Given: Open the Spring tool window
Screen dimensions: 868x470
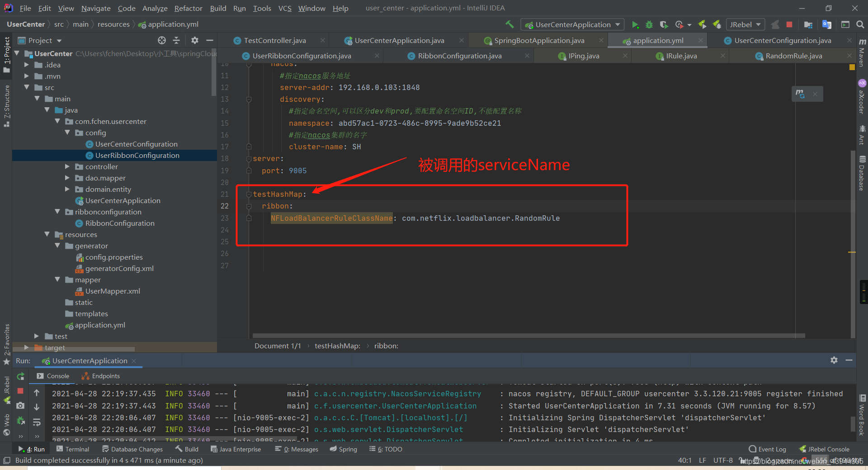Looking at the screenshot, I should 343,449.
